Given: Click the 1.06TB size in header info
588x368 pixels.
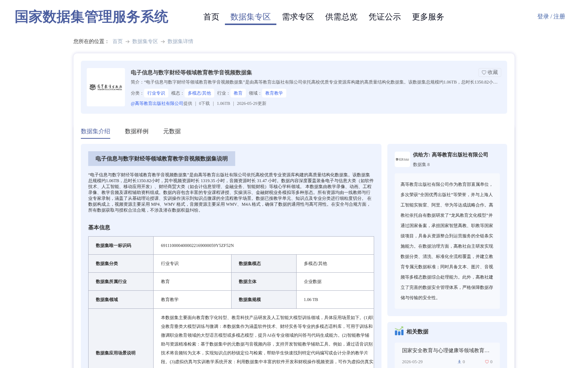Looking at the screenshot, I should 223,103.
